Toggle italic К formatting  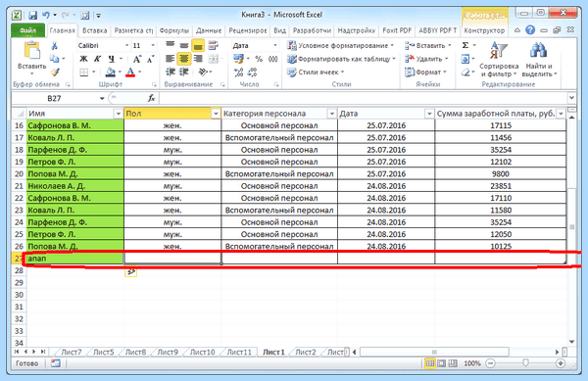[97, 59]
